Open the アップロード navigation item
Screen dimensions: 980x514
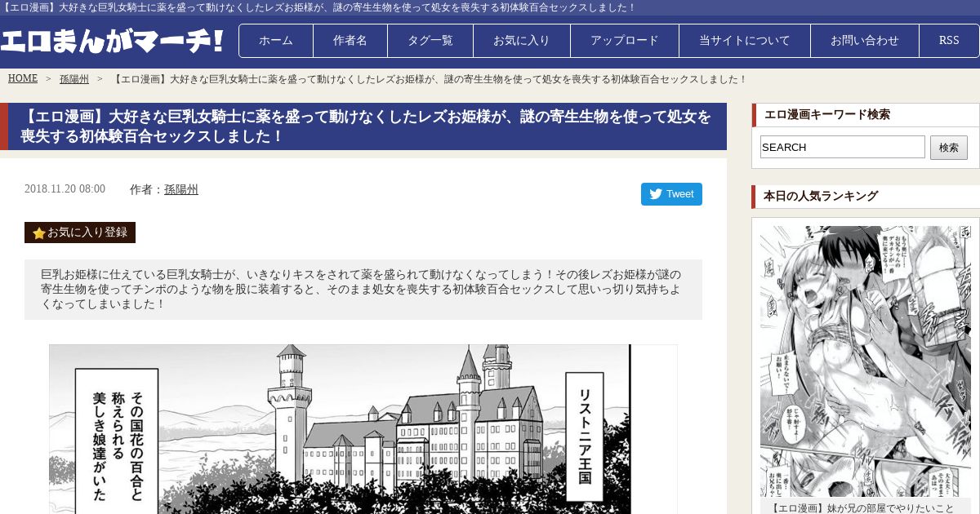pos(625,41)
